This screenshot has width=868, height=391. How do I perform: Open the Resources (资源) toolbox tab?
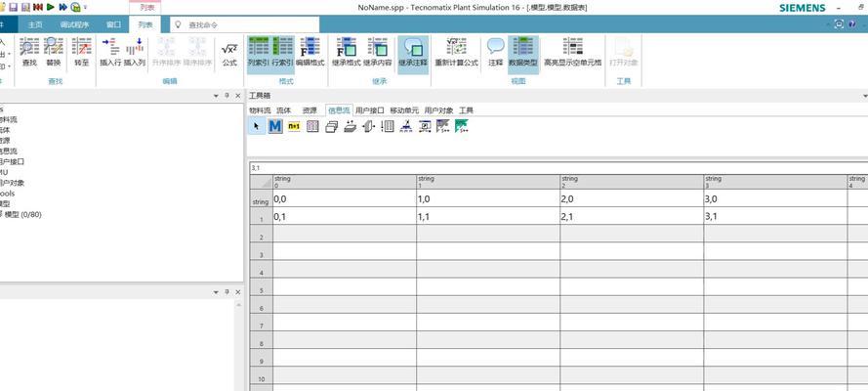click(310, 110)
